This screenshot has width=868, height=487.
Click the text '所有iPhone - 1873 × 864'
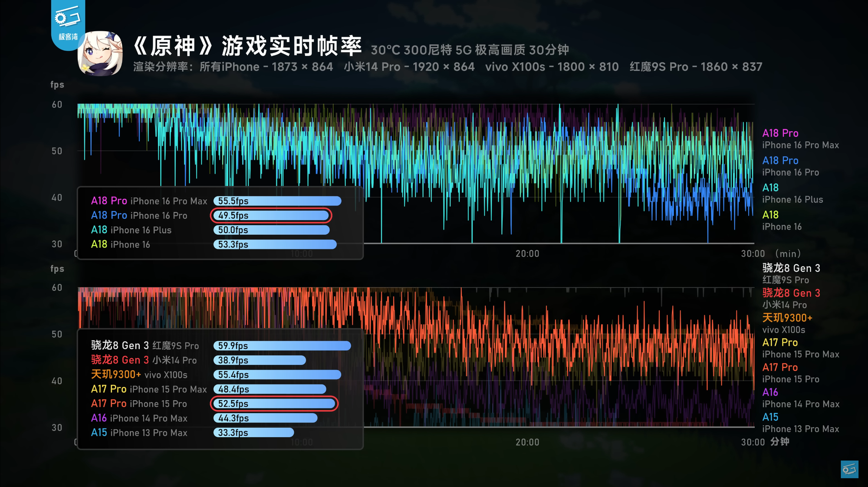(266, 67)
